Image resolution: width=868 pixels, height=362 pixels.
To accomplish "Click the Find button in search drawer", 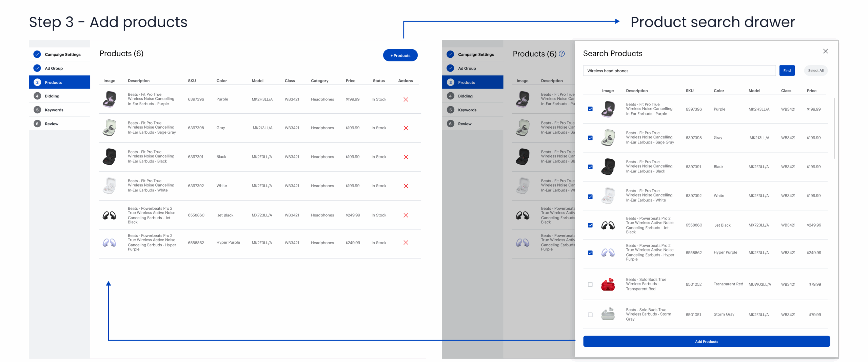I will (x=787, y=71).
